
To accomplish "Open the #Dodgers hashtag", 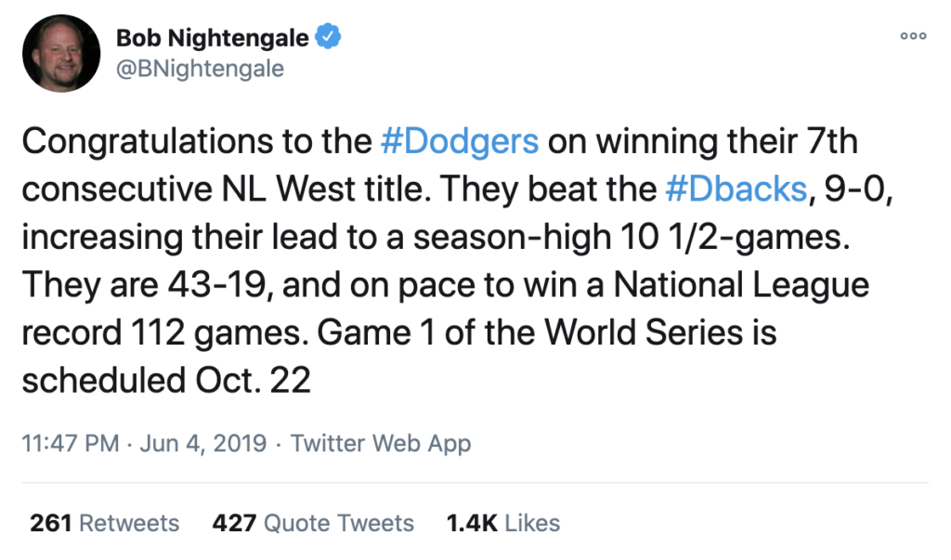I will (x=460, y=141).
